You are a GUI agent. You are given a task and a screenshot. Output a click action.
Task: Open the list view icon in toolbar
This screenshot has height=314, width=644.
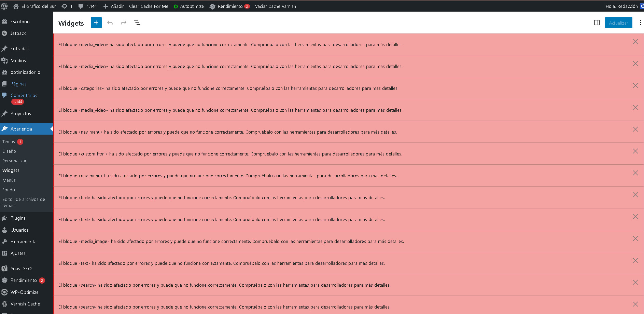pos(137,23)
